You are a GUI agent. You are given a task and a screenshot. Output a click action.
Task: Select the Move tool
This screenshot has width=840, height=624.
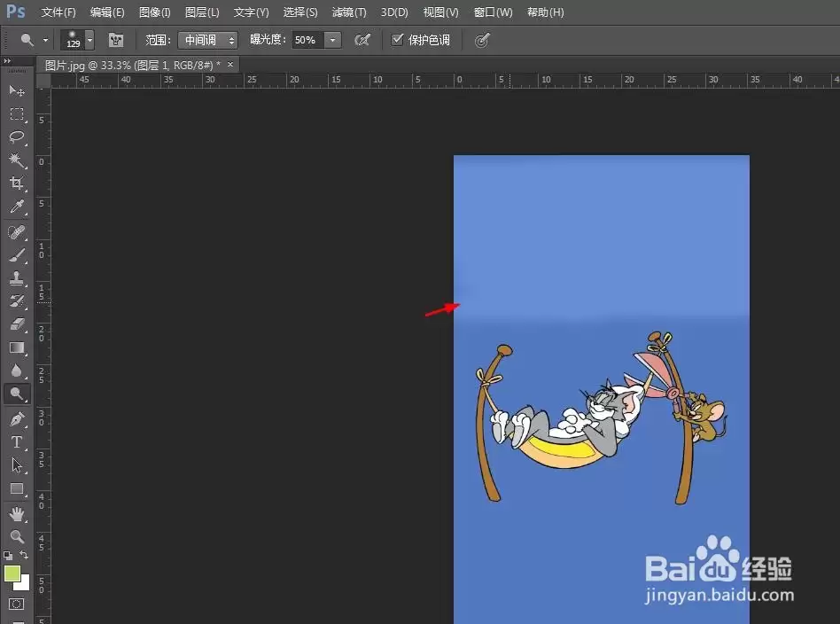click(17, 90)
